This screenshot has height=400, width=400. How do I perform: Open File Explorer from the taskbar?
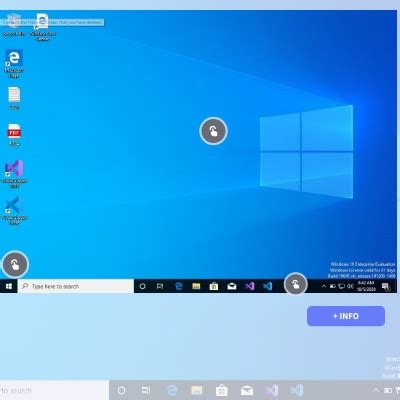tap(196, 286)
